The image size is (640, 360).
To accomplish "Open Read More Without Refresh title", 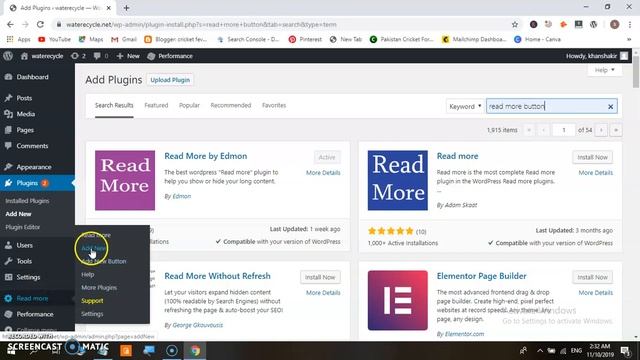I will click(217, 276).
